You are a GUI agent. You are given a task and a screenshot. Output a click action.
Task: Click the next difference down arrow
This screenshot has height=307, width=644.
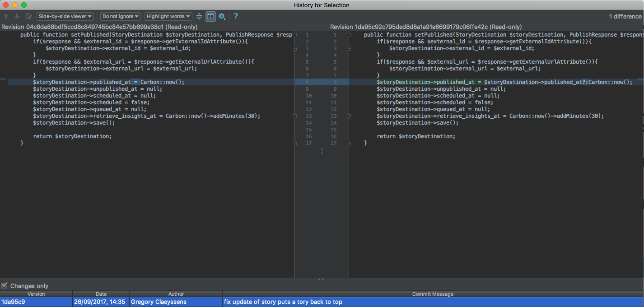tap(17, 16)
